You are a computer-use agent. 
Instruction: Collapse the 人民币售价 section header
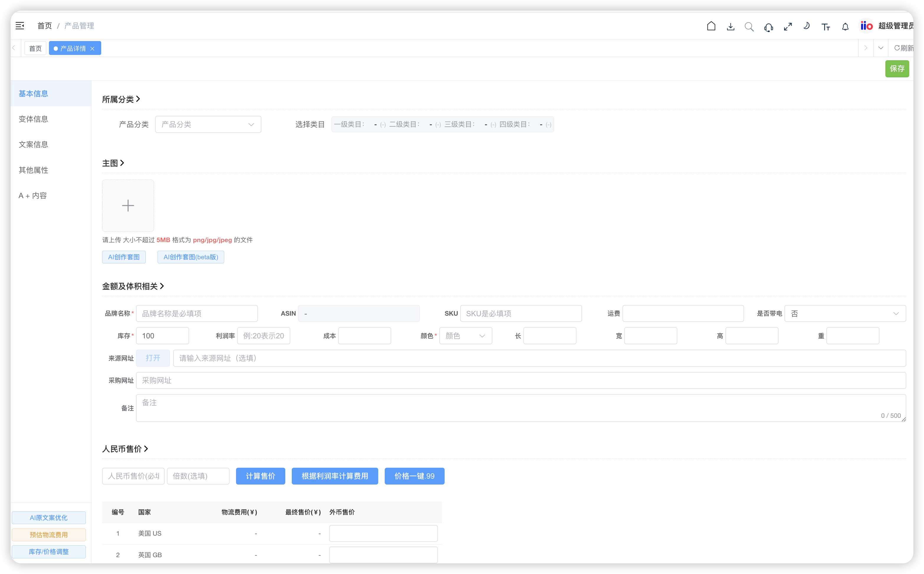pos(125,449)
